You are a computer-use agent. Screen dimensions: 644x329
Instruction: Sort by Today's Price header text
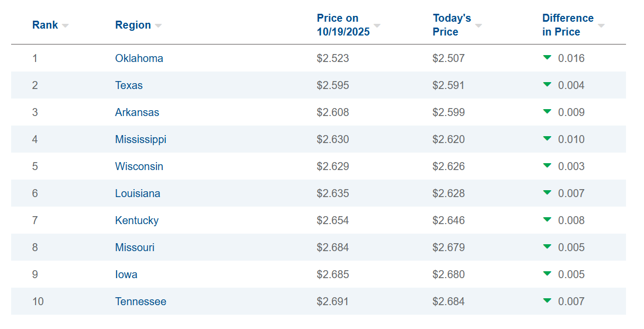(451, 25)
